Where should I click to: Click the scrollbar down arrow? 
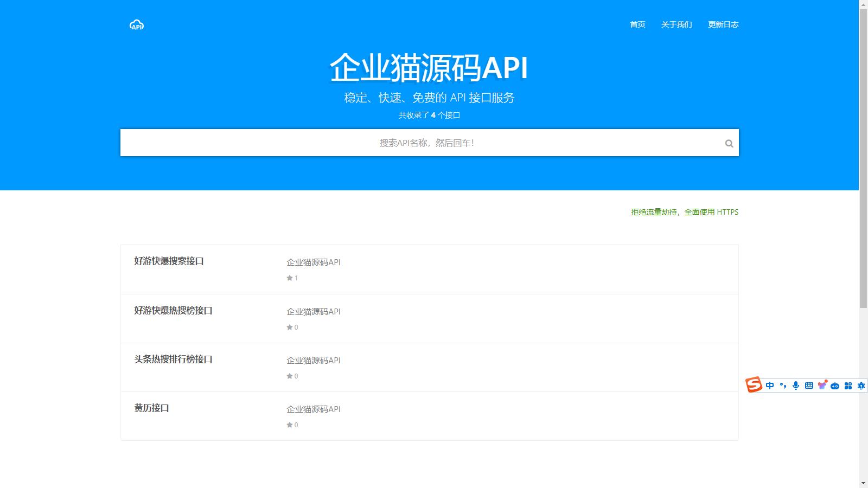coord(863,483)
